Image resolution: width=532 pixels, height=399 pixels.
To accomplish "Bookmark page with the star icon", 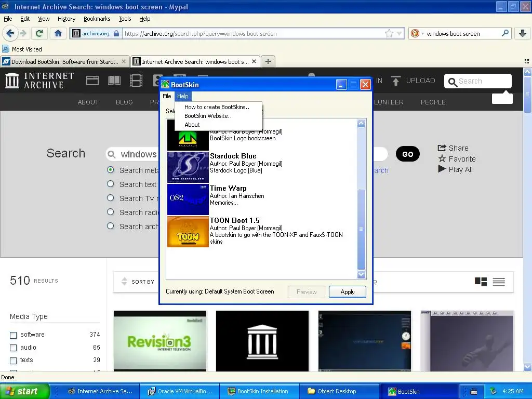I will click(x=389, y=33).
